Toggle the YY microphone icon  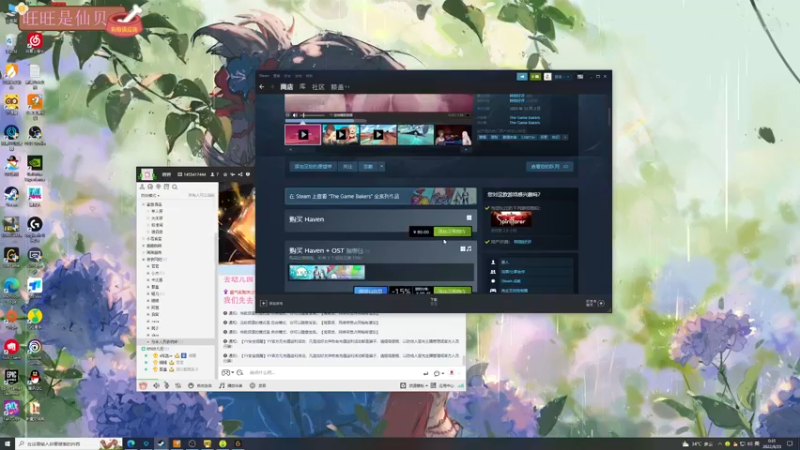click(x=166, y=386)
